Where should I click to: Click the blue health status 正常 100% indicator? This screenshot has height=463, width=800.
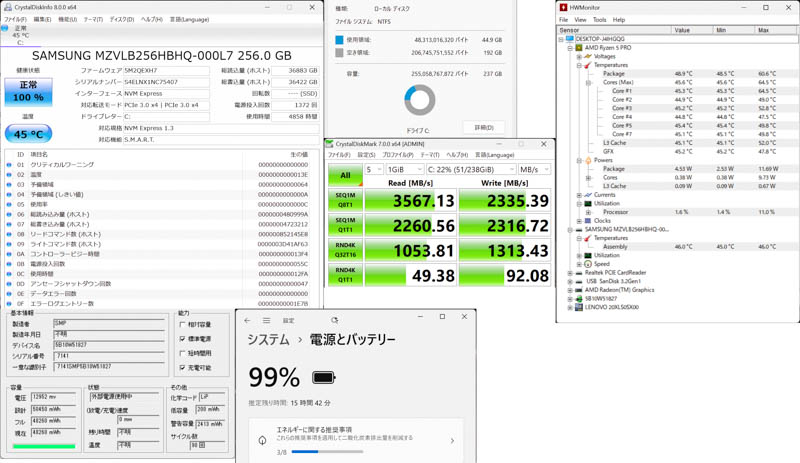click(29, 91)
